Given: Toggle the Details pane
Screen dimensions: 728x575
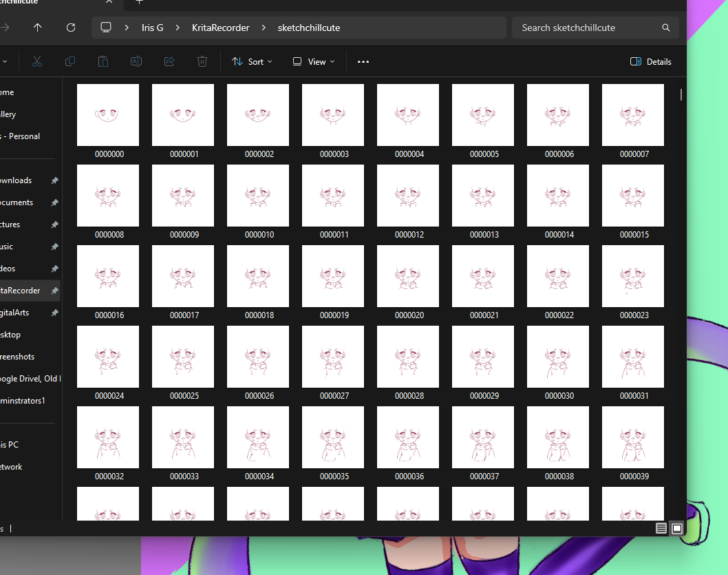Looking at the screenshot, I should (650, 61).
